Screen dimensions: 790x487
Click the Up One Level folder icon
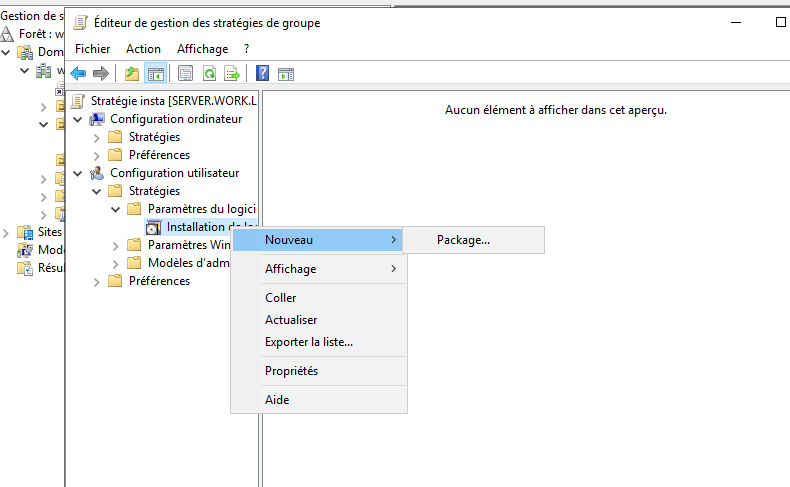[132, 73]
